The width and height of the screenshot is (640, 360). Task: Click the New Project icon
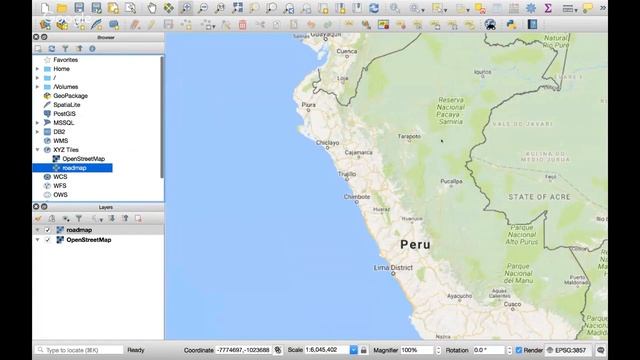coord(45,8)
